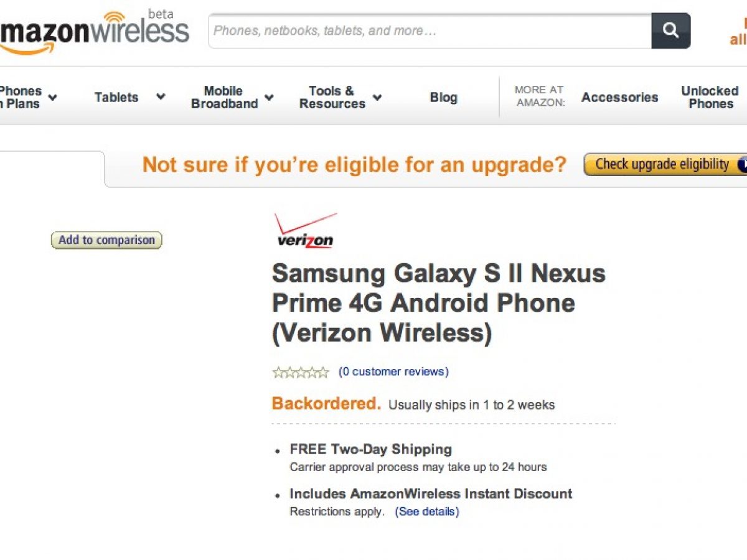The height and width of the screenshot is (560, 747).
Task: Open Unlocked Phones page
Action: (710, 98)
